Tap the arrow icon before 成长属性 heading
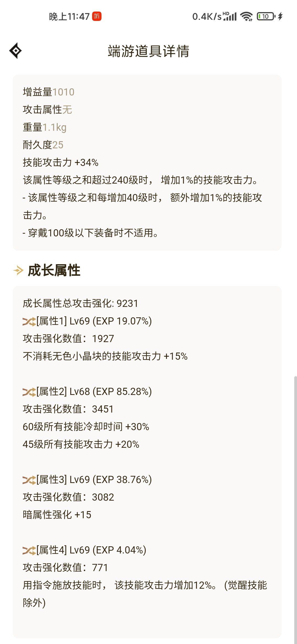 [18, 270]
